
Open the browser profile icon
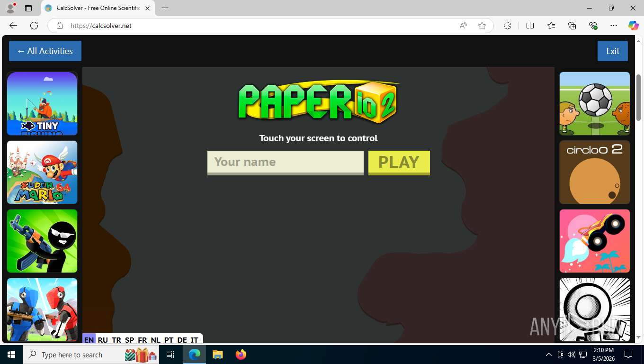point(10,8)
